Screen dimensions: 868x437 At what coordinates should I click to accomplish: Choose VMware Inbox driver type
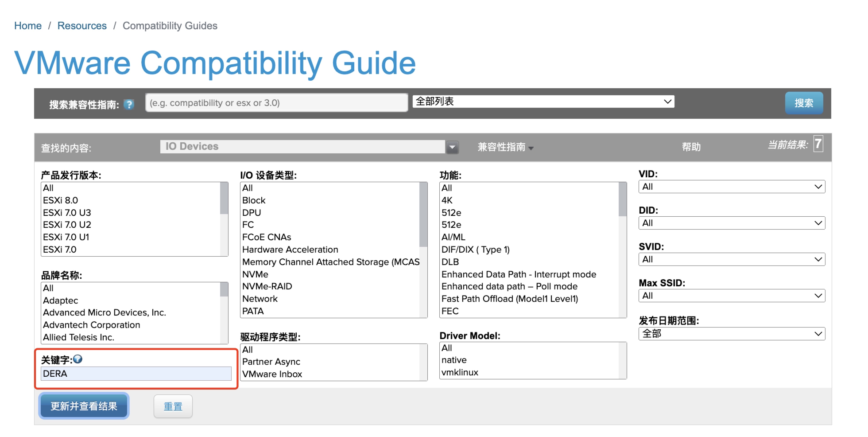point(272,374)
